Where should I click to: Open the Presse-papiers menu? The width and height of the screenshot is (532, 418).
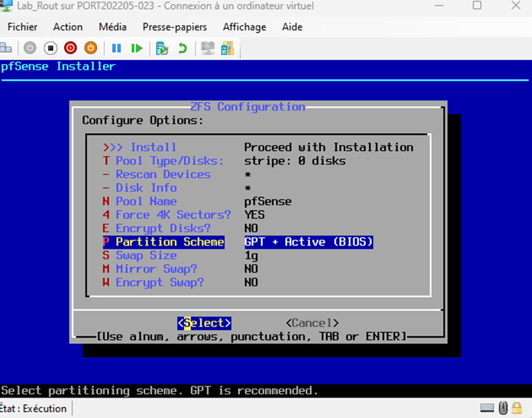tap(175, 27)
